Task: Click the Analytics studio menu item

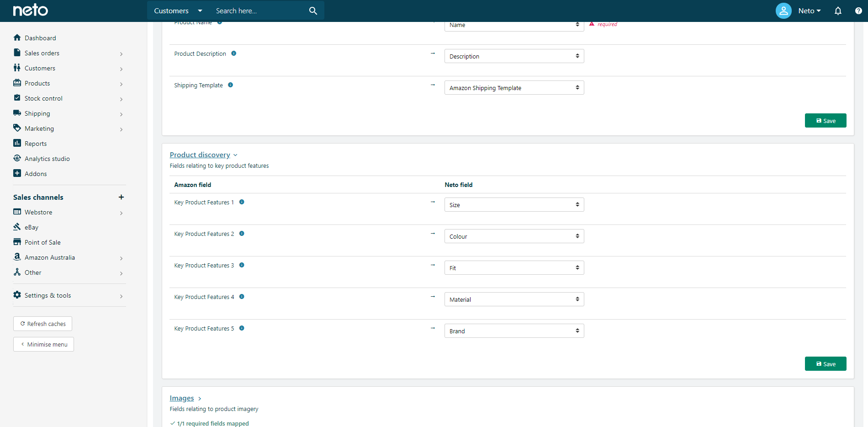Action: point(47,159)
